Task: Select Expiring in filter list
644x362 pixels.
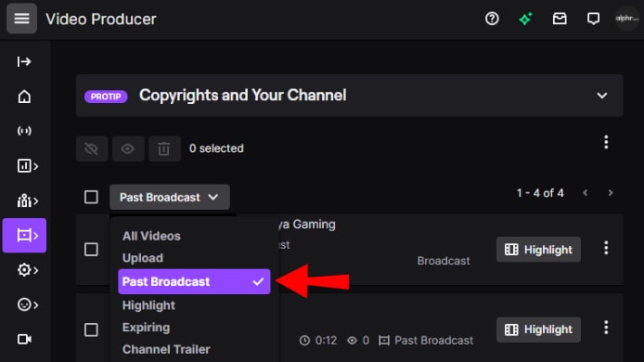Action: [x=147, y=328]
